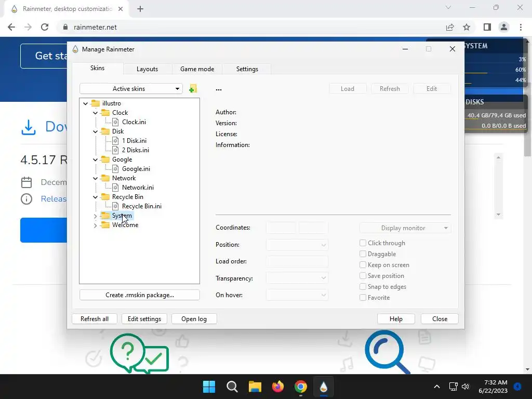
Task: Click the Create .rmskin package button
Action: point(139,295)
